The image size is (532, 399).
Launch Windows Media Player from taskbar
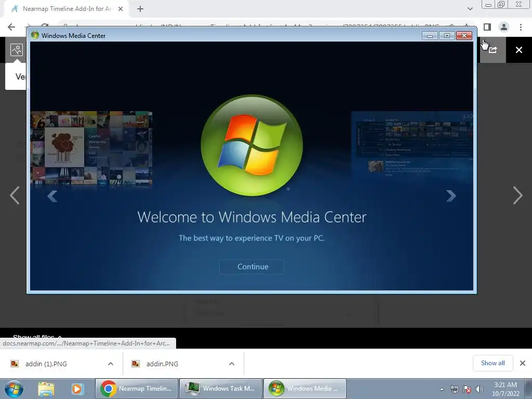click(78, 389)
